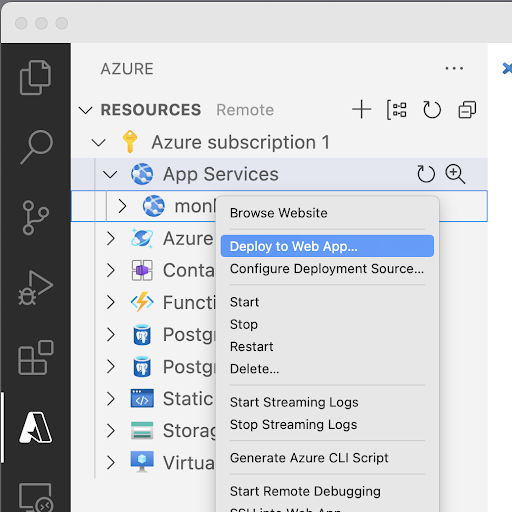Viewport: 512px width, 512px height.
Task: Click the App Services globe icon
Action: coord(142,174)
